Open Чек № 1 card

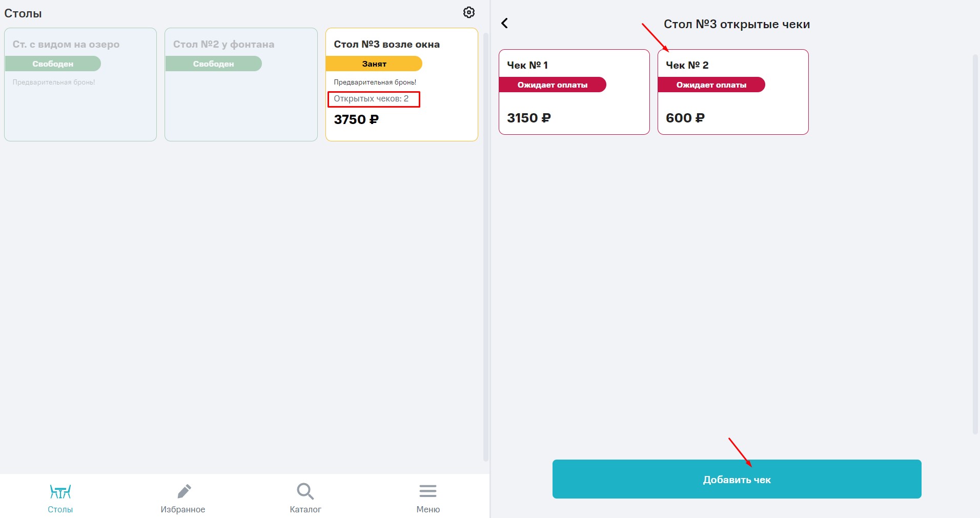[x=574, y=92]
